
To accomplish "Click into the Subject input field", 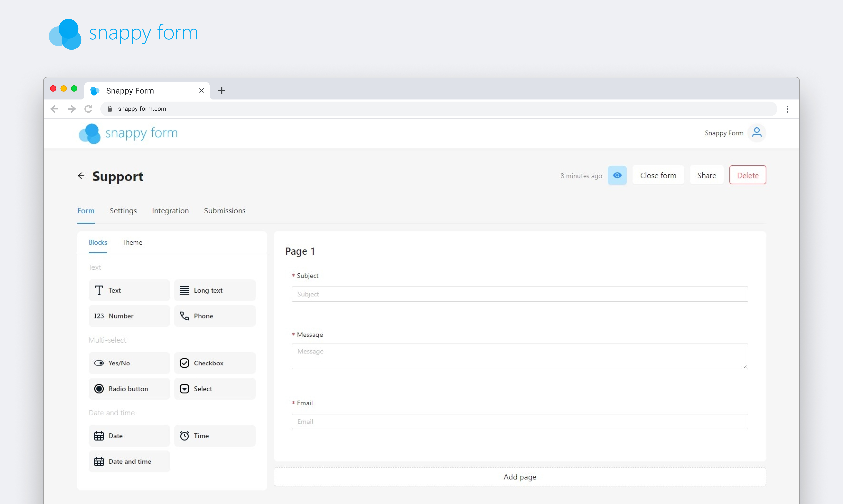I will (x=519, y=294).
